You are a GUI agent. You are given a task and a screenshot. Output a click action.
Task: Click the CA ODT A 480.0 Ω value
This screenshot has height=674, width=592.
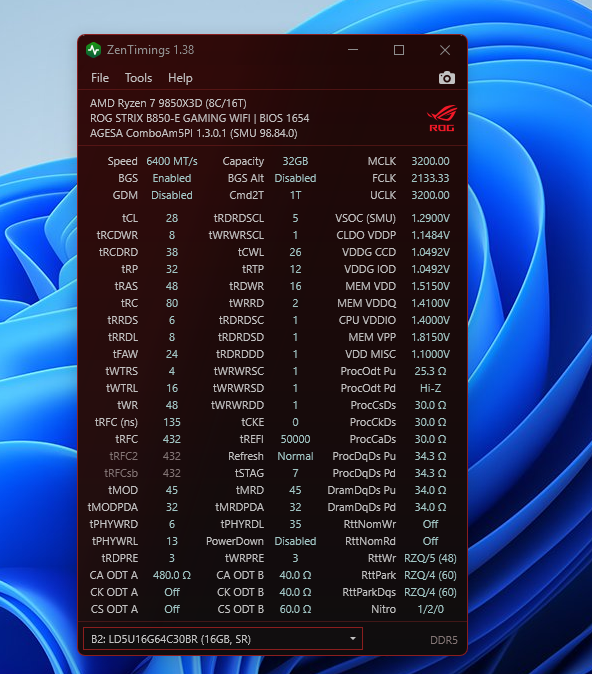pos(172,575)
